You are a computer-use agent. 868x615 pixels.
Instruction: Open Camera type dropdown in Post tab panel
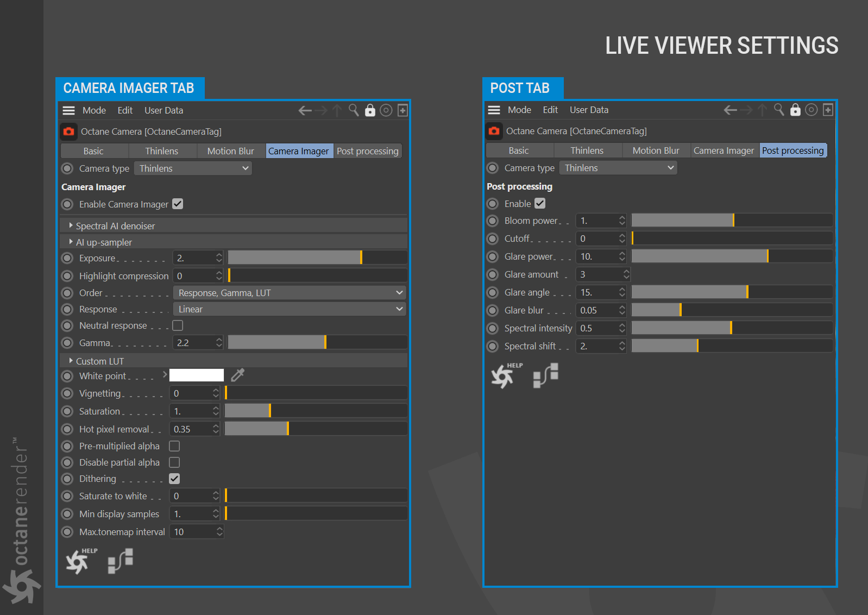(x=619, y=168)
